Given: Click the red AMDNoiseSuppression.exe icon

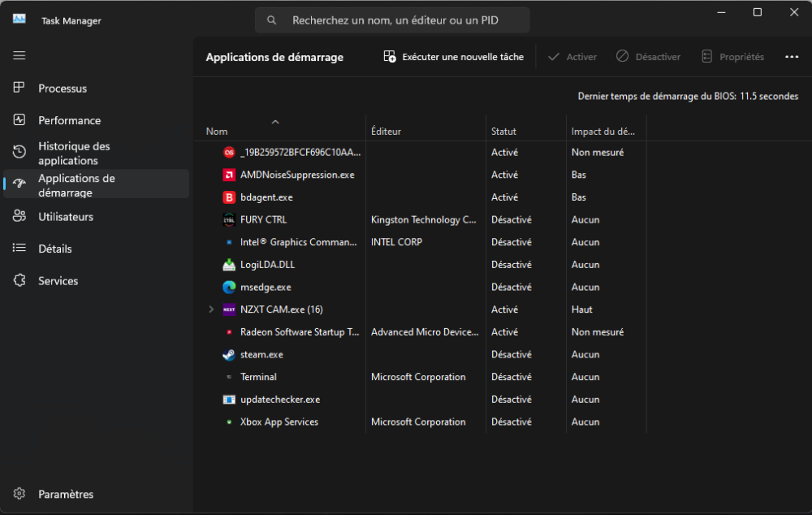Looking at the screenshot, I should (x=229, y=175).
